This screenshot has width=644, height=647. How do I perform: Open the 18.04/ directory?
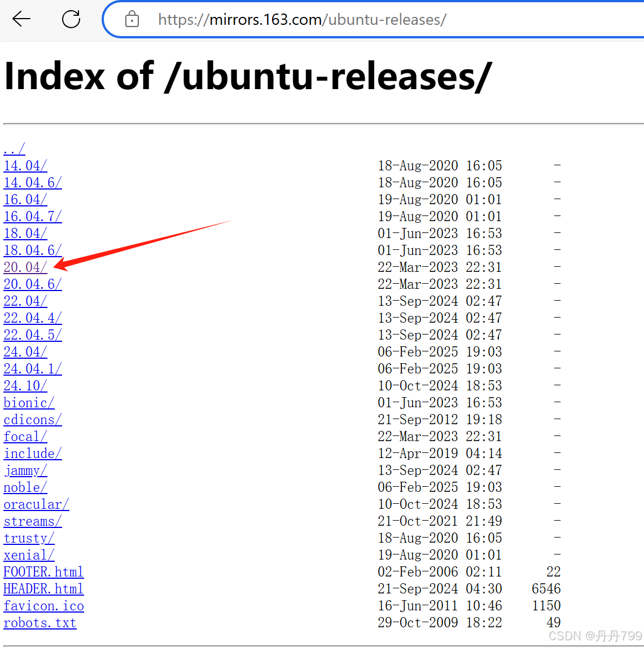click(x=25, y=234)
